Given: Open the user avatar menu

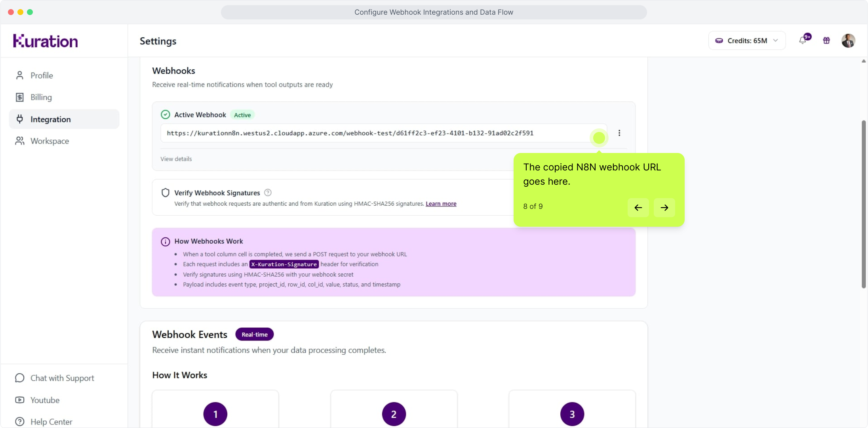Looking at the screenshot, I should click(848, 40).
